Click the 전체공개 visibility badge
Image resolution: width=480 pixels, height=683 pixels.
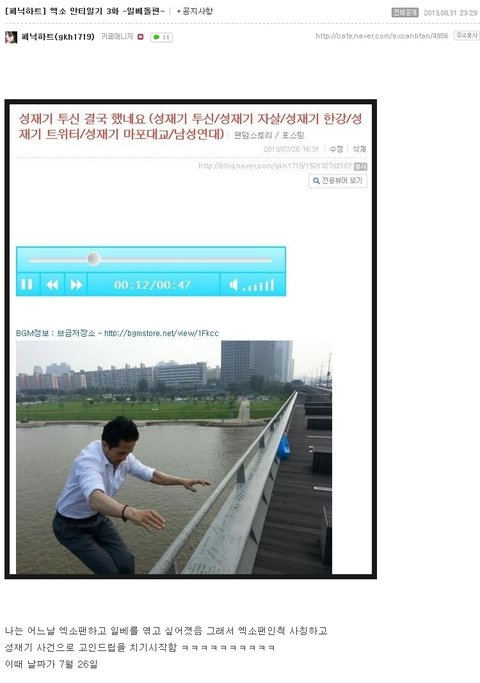[405, 13]
